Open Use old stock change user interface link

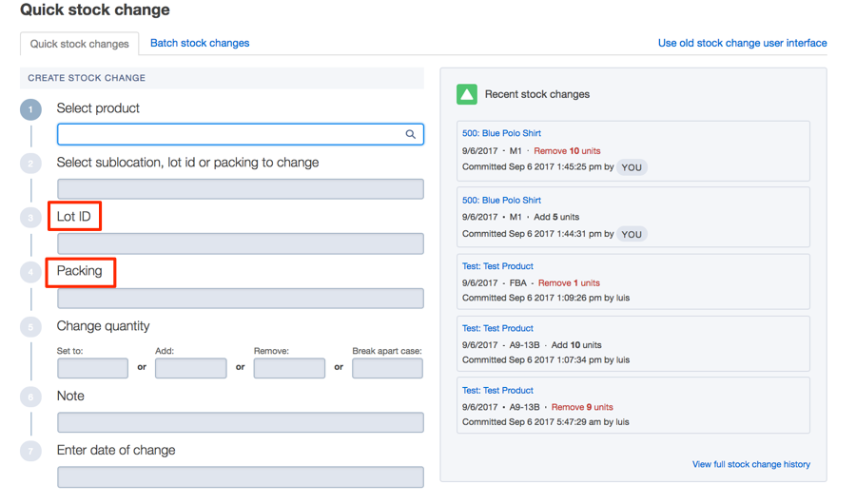[743, 43]
